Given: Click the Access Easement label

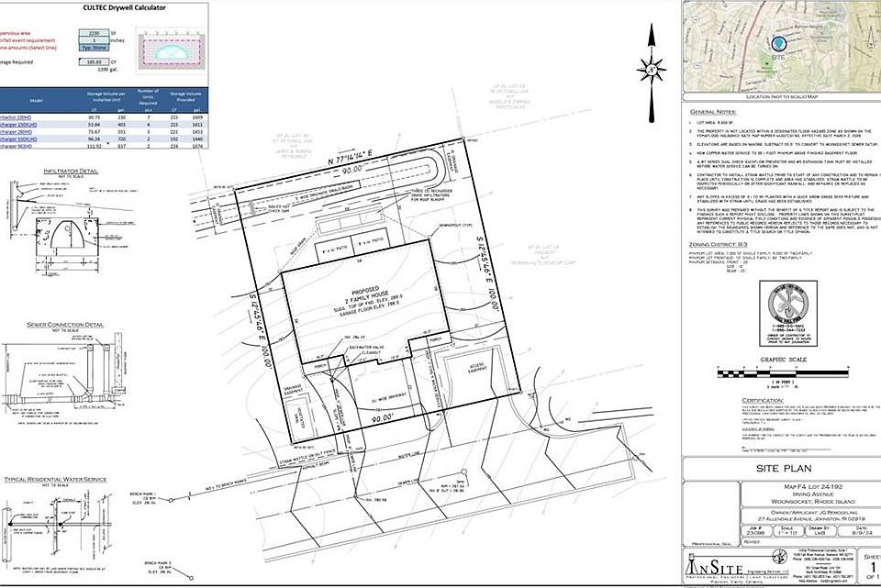Looking at the screenshot, I should click(476, 368).
